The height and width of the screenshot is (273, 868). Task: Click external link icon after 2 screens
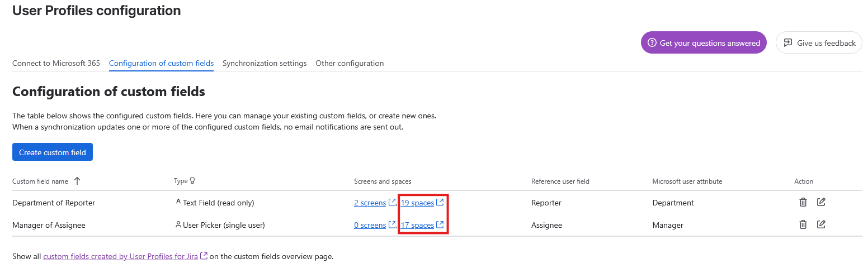point(391,202)
